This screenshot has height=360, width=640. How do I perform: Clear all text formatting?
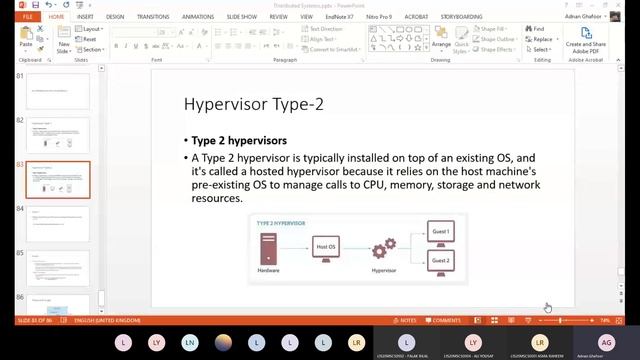pyautogui.click(x=204, y=32)
